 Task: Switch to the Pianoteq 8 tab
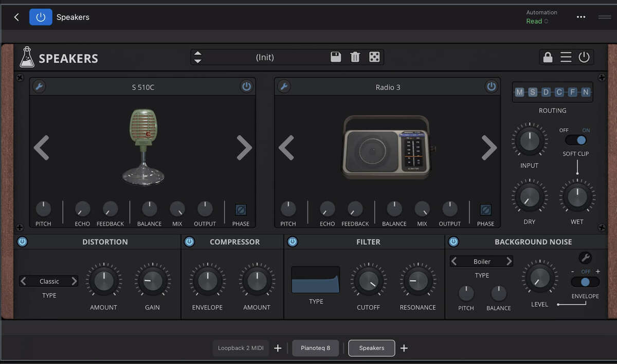point(315,348)
